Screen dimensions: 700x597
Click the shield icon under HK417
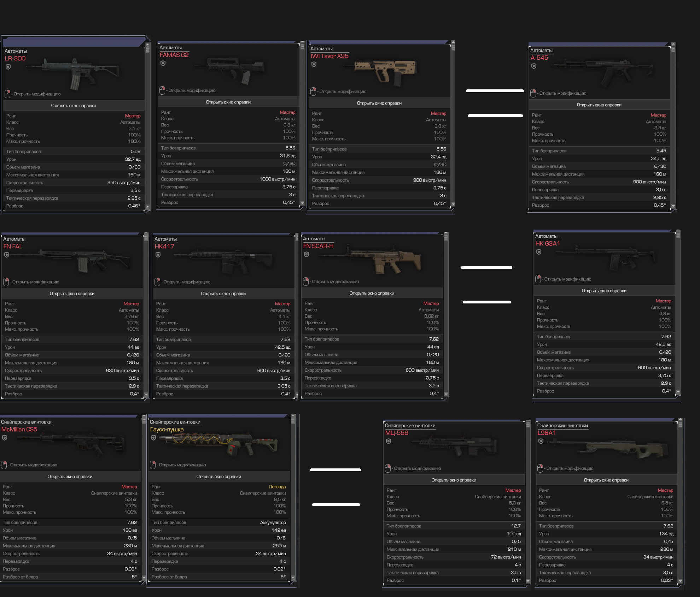pos(158,255)
